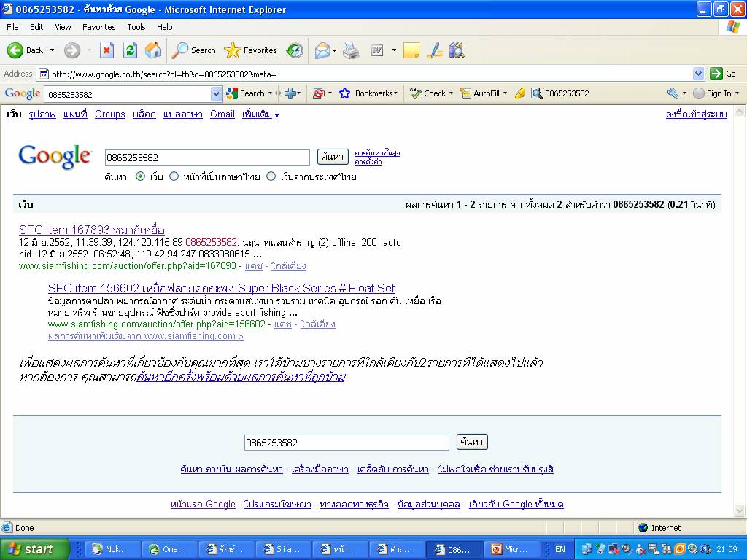Expand the address bar URL dropdown

point(698,74)
